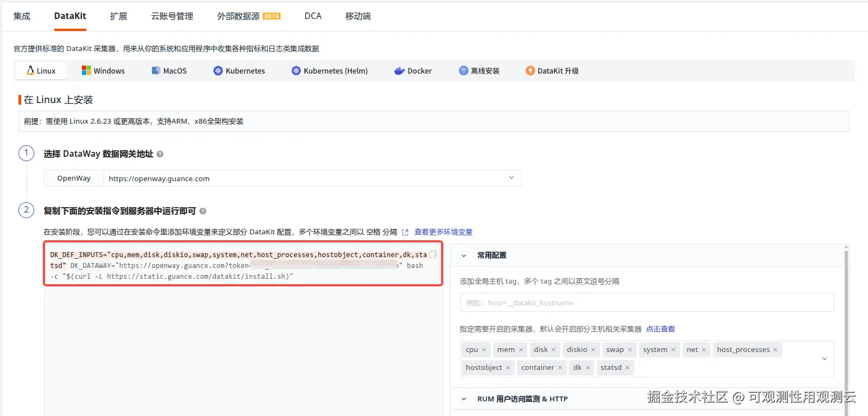Click the OpenWay label

[x=74, y=178]
